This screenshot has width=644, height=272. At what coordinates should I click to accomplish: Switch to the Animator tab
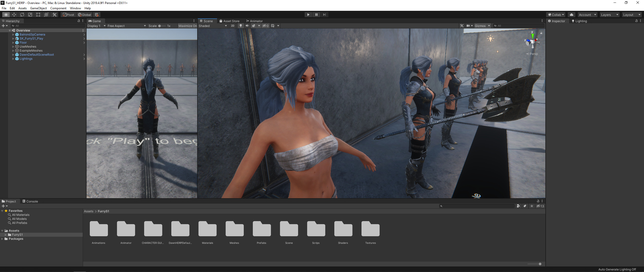point(255,21)
